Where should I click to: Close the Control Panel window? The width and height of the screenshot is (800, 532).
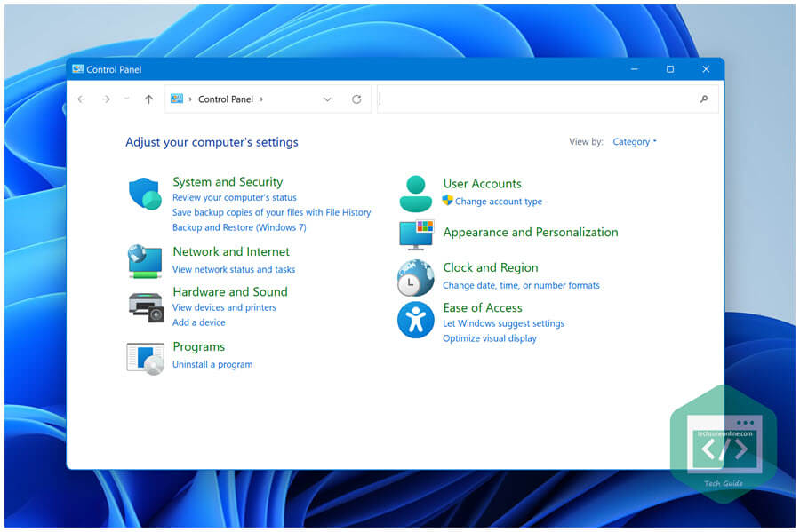[706, 69]
